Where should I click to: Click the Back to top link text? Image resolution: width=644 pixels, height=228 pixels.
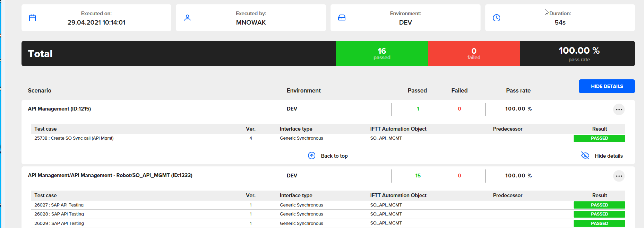point(334,156)
